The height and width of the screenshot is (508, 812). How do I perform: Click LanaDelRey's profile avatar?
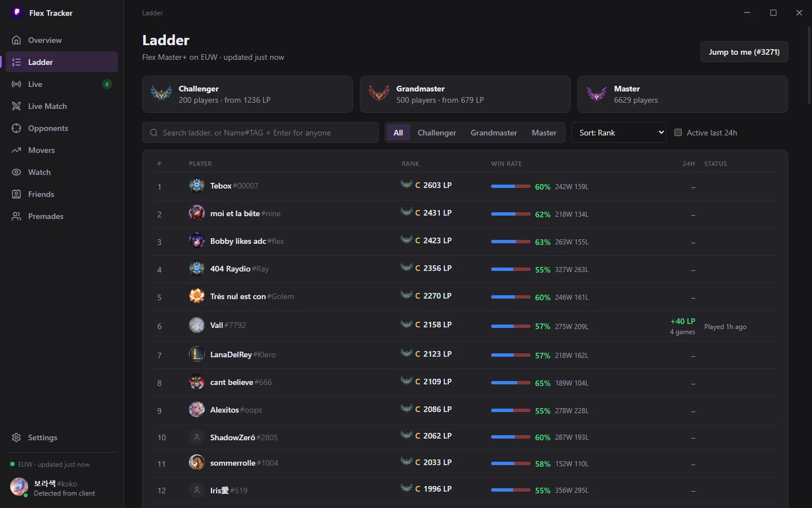click(x=197, y=354)
